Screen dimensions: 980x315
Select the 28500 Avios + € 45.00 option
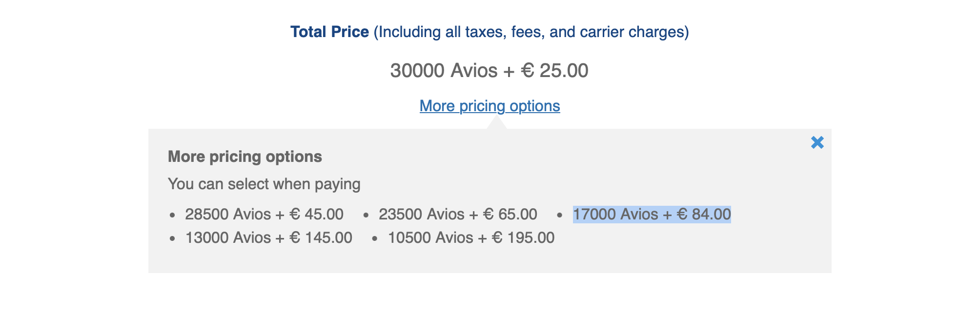click(264, 214)
